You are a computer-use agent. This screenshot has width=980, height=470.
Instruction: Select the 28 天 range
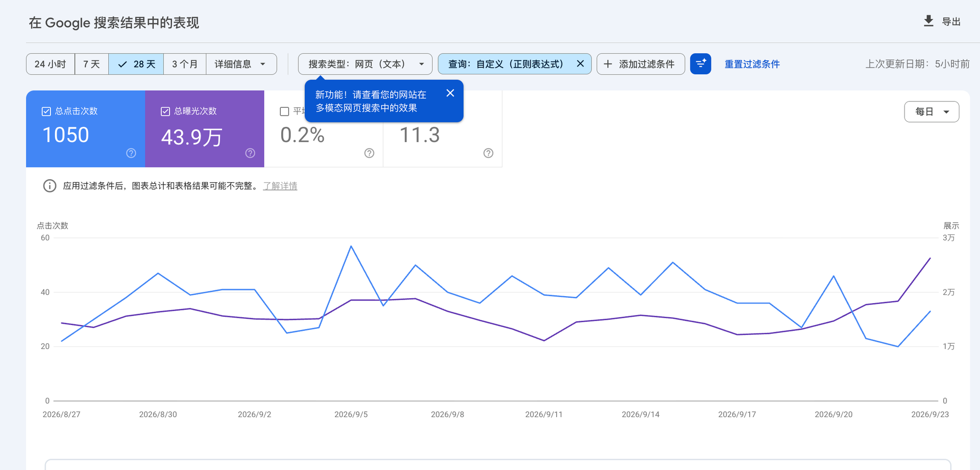coord(136,64)
